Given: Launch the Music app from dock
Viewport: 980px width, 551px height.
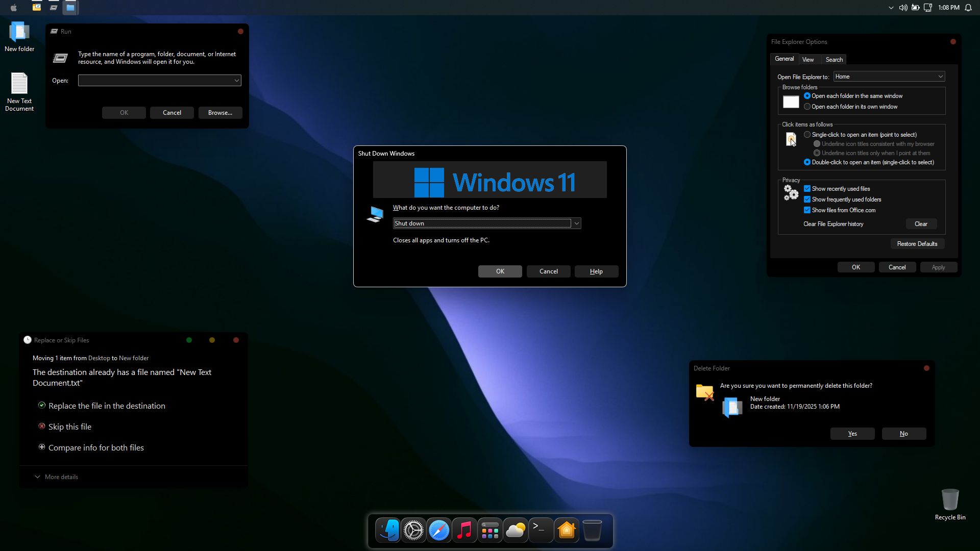Looking at the screenshot, I should 464,531.
